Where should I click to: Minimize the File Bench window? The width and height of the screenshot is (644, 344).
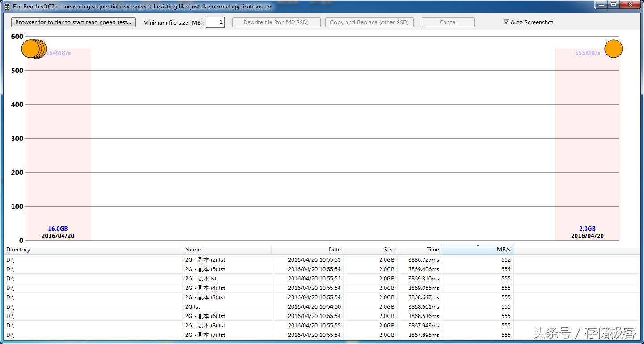pyautogui.click(x=601, y=5)
